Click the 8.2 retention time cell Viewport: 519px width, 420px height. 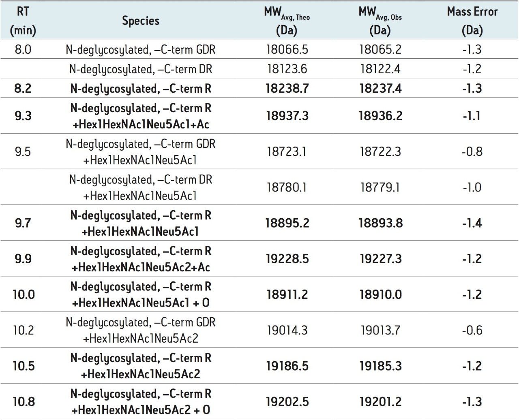[x=23, y=88]
